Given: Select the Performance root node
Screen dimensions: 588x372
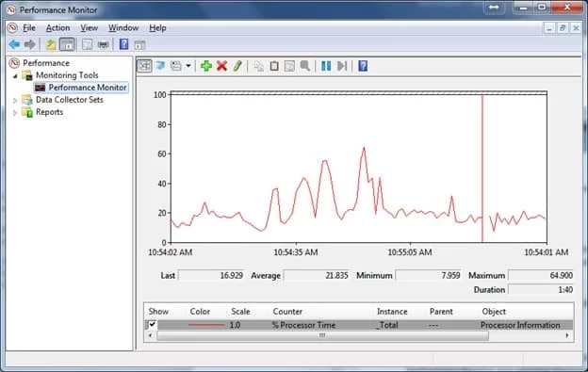Looking at the screenshot, I should [x=46, y=63].
